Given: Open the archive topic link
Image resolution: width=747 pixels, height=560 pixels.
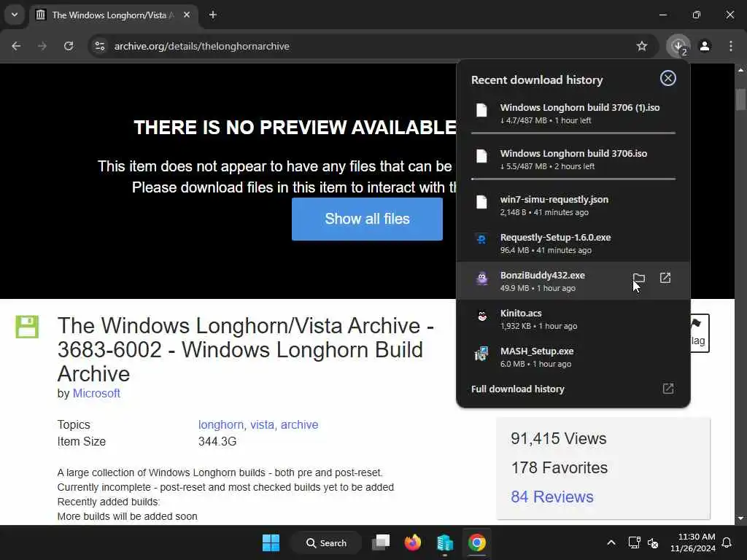Looking at the screenshot, I should pos(299,424).
